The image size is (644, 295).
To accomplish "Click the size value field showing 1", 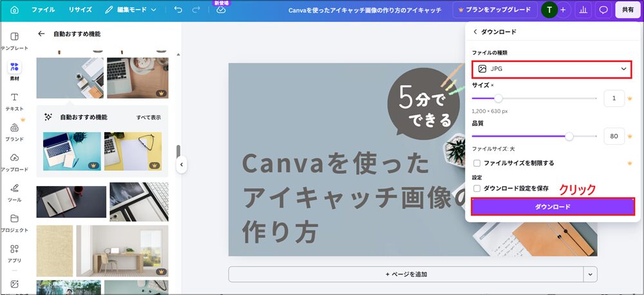I will click(x=614, y=99).
